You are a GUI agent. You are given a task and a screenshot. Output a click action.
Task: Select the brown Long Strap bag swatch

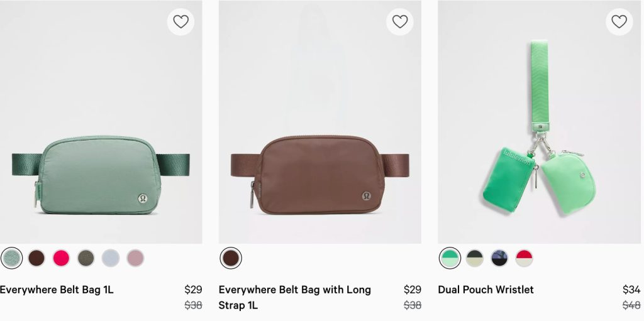coord(231,258)
